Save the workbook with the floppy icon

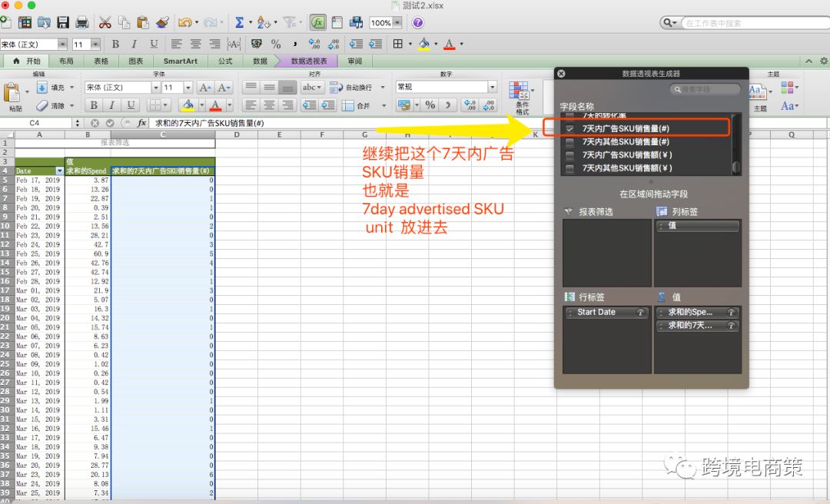63,22
